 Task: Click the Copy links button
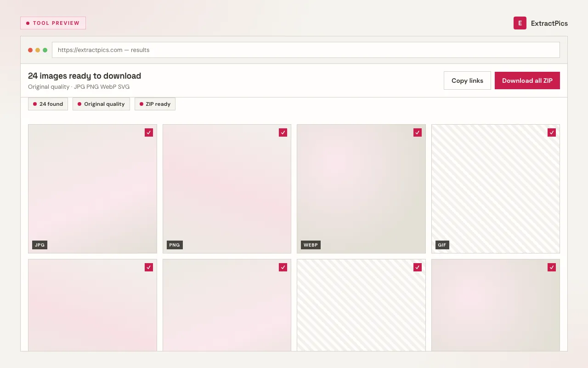pos(467,80)
